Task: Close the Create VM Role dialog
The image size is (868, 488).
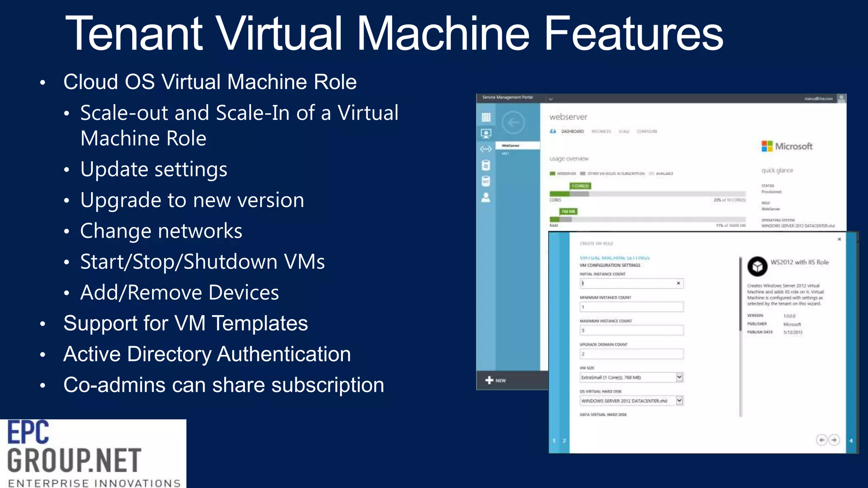Action: [839, 239]
